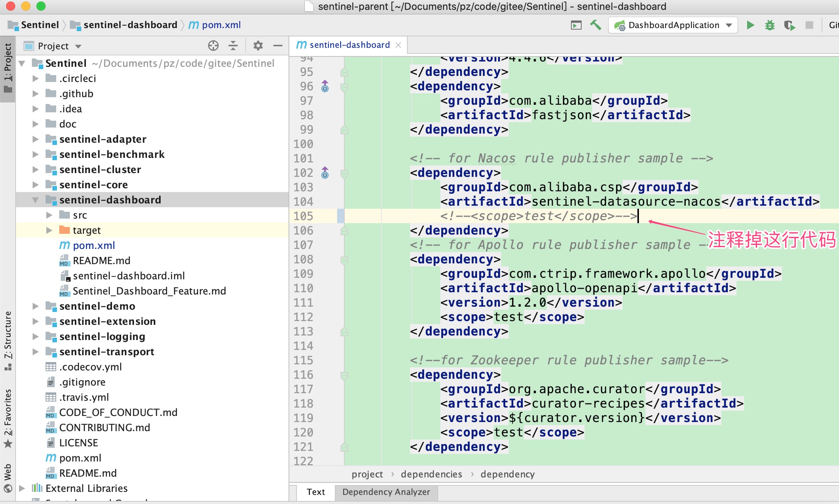Open the Web side tab
This screenshot has height=504, width=839.
(8, 477)
